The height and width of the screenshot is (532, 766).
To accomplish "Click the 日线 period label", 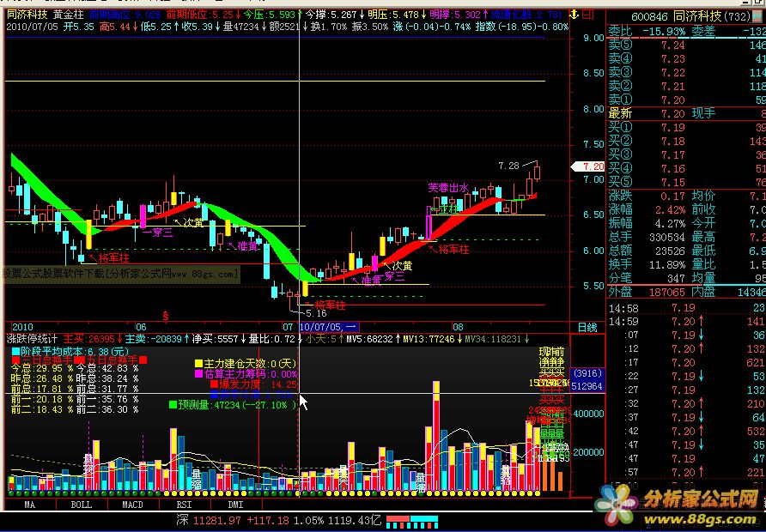I will click(x=587, y=328).
